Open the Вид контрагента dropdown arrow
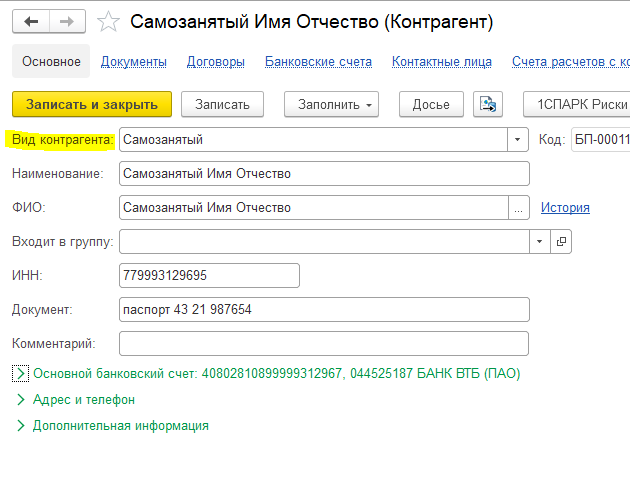 (x=518, y=139)
